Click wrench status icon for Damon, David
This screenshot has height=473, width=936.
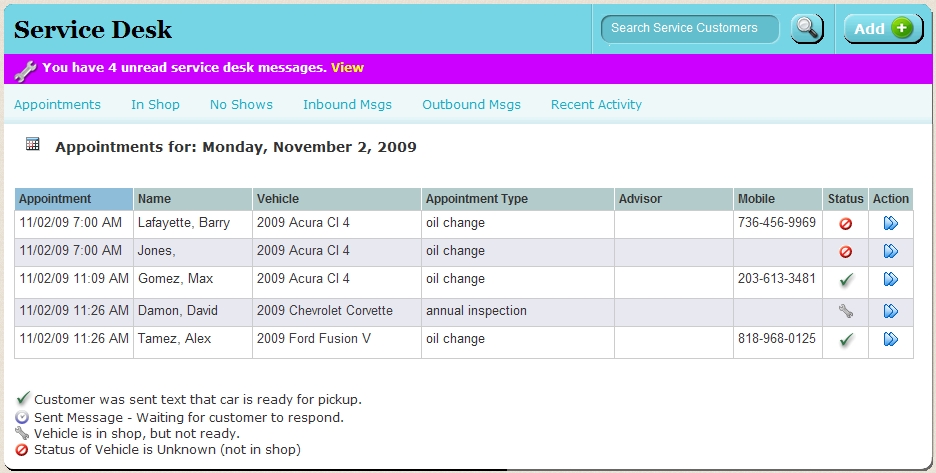pyautogui.click(x=845, y=311)
